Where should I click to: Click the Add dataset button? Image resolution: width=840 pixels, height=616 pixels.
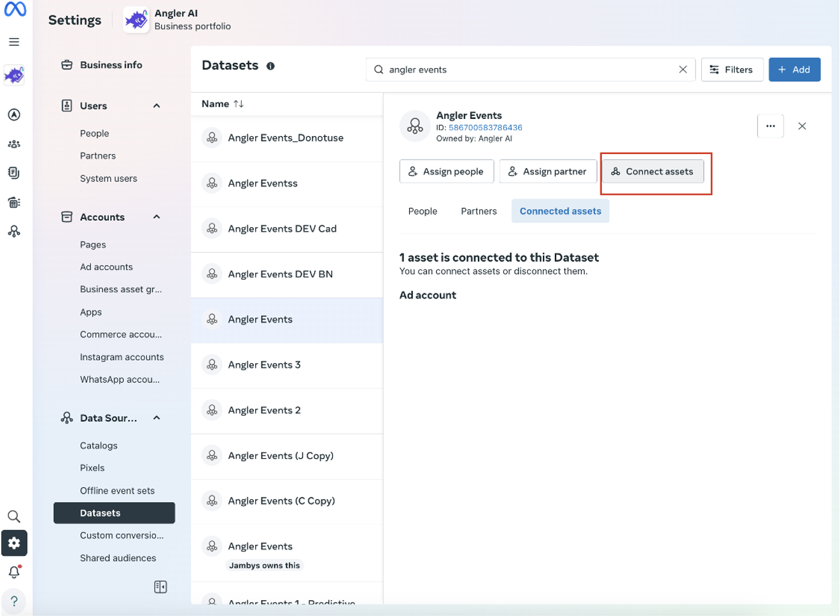tap(794, 69)
